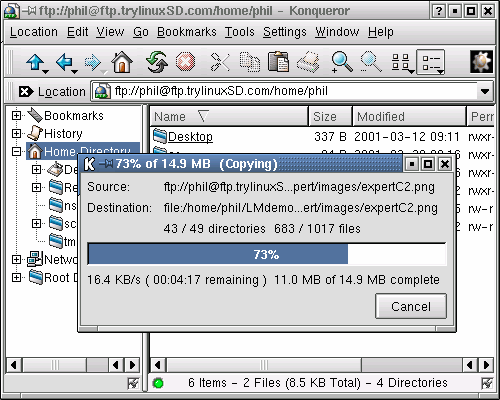The height and width of the screenshot is (400, 500).
Task: Copy selection with the toolbar copy icon
Action: tap(250, 62)
